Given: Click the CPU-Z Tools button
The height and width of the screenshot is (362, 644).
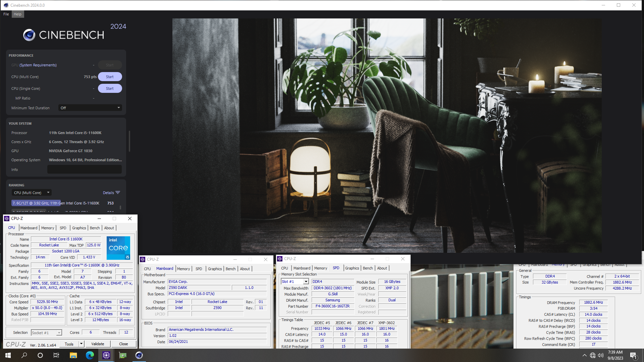Looking at the screenshot, I should (69, 344).
